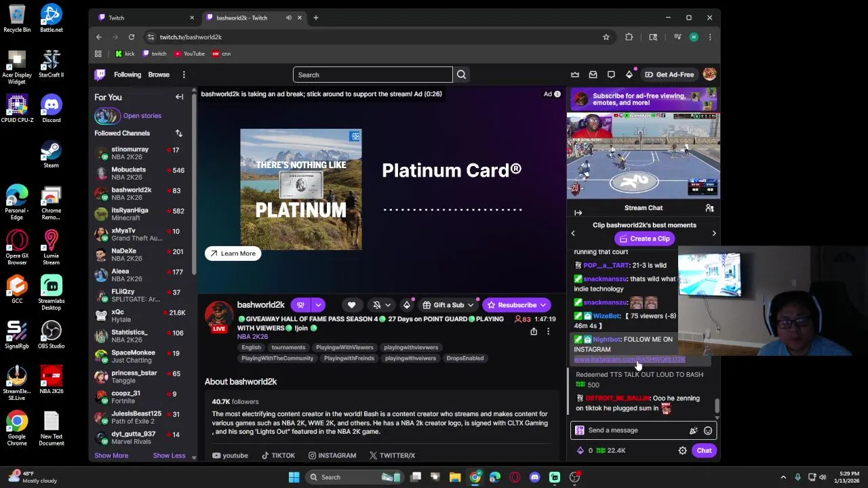Open the itsRyanHiga followed channel
The image size is (868, 488).
[x=140, y=214]
